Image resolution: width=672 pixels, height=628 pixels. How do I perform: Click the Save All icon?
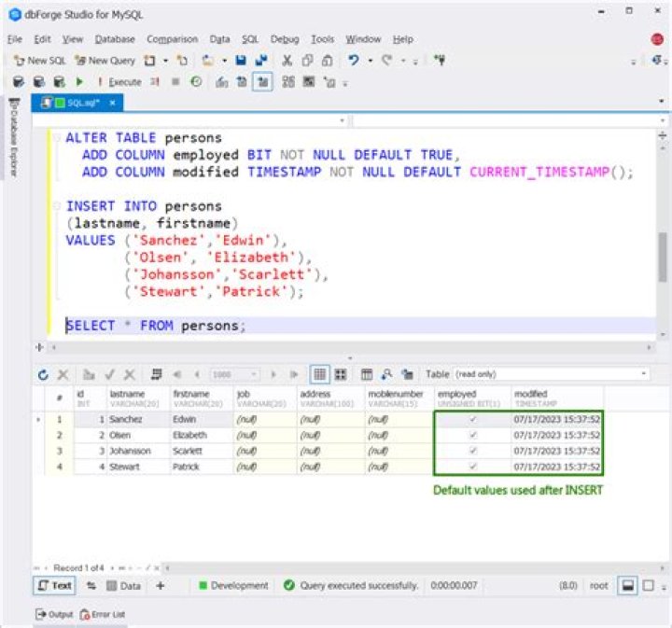(261, 61)
